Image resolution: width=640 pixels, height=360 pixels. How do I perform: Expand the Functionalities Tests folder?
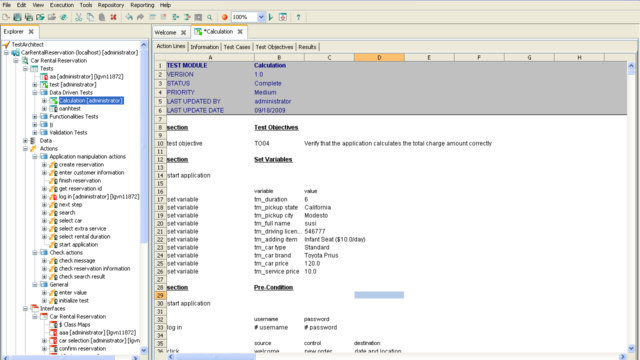(x=35, y=117)
